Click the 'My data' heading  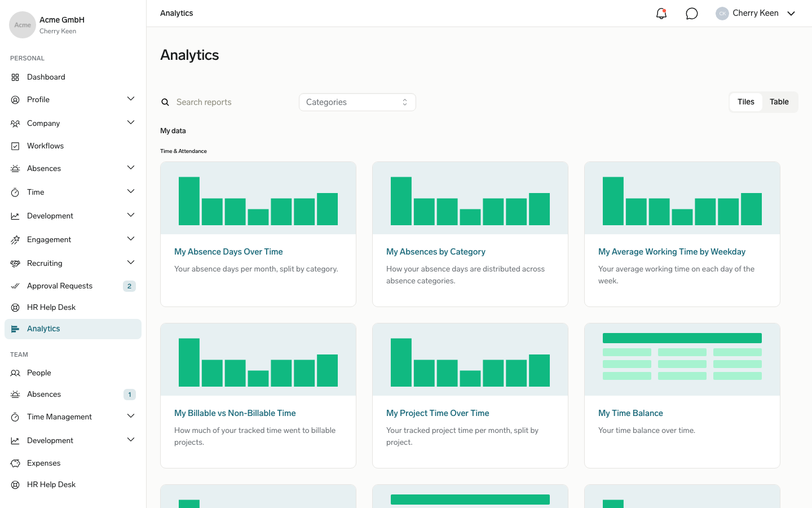tap(173, 131)
